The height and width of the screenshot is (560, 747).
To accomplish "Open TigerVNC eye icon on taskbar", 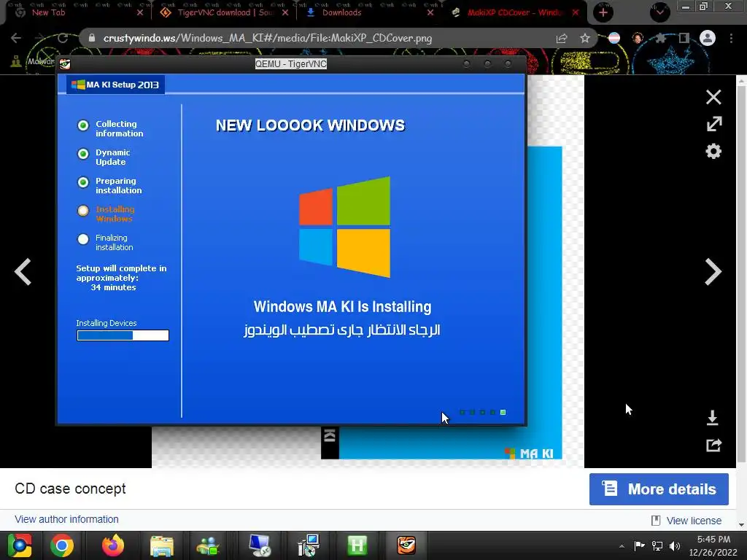I will pyautogui.click(x=406, y=545).
